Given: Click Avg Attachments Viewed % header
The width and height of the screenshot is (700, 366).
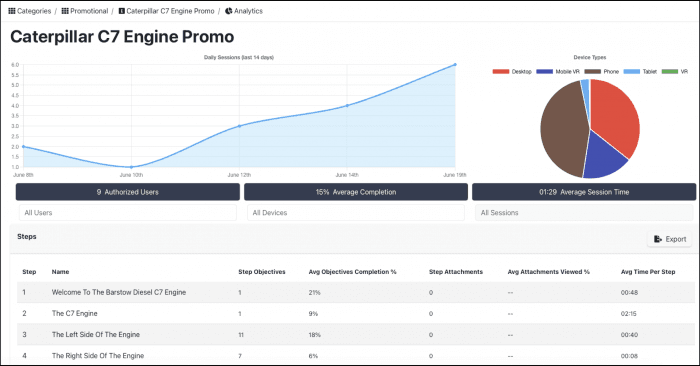Looking at the screenshot, I should point(548,272).
